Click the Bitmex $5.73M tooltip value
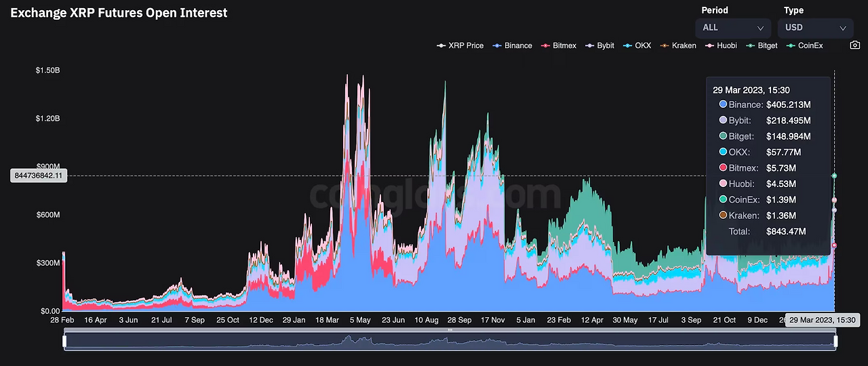This screenshot has width=868, height=366. pos(781,168)
